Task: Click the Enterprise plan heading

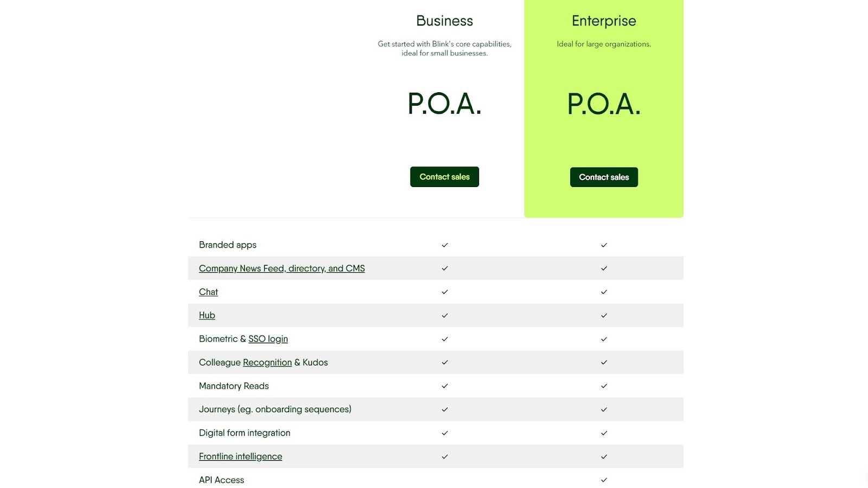Action: click(604, 21)
